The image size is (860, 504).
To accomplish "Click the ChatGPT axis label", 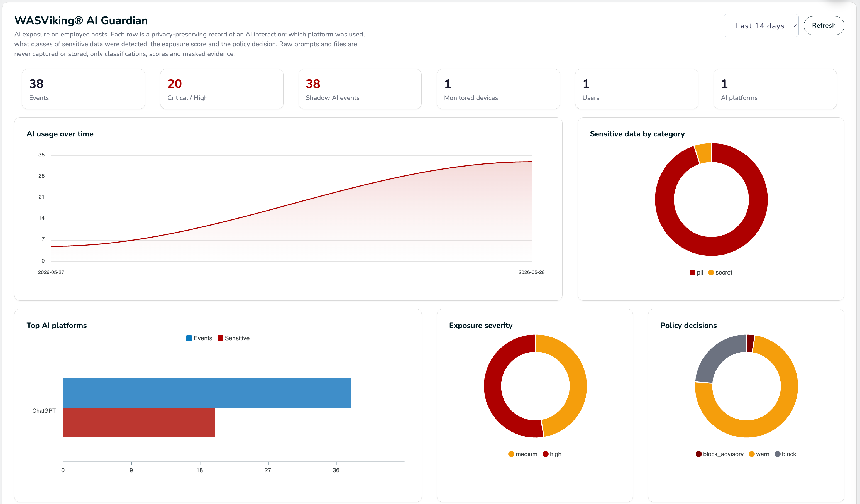I will coord(44,410).
